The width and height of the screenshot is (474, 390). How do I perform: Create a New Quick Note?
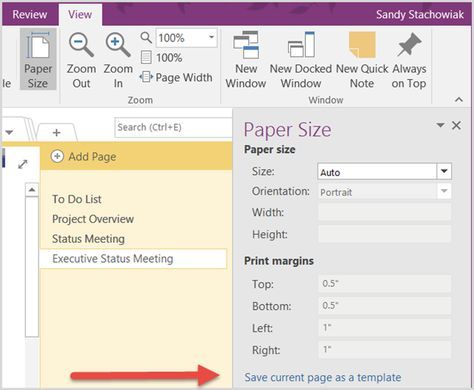[362, 60]
